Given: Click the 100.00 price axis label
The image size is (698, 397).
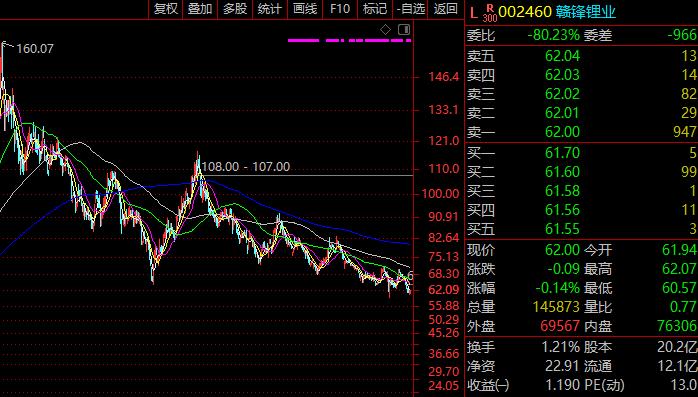Looking at the screenshot, I should tap(441, 194).
